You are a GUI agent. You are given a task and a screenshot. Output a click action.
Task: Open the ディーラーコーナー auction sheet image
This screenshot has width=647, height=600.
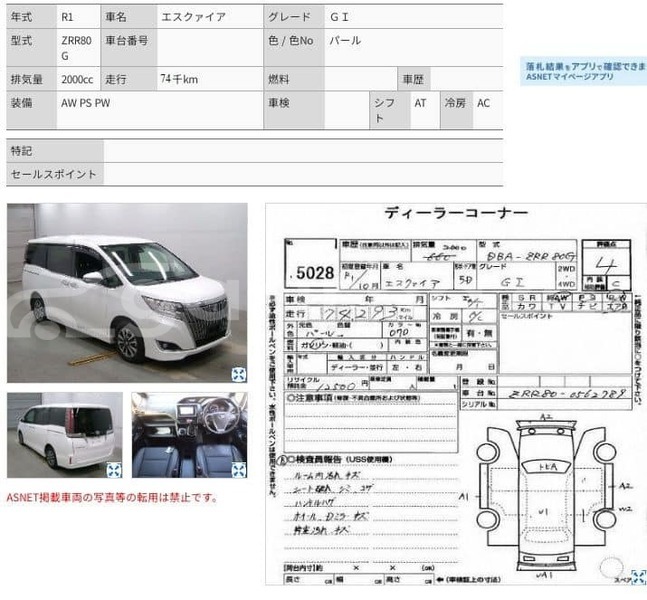coord(456,394)
